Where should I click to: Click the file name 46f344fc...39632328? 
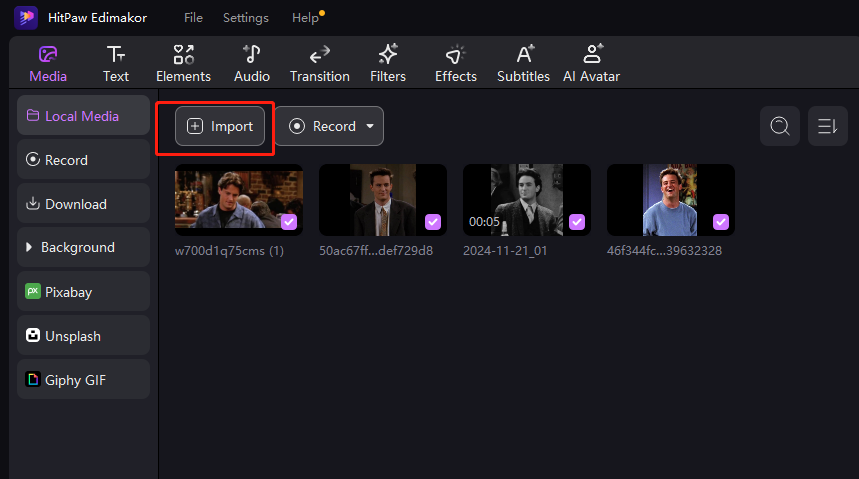click(x=664, y=251)
